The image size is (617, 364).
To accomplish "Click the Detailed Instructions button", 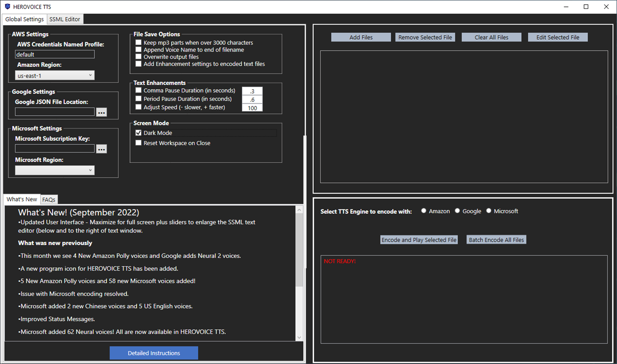I will click(154, 352).
